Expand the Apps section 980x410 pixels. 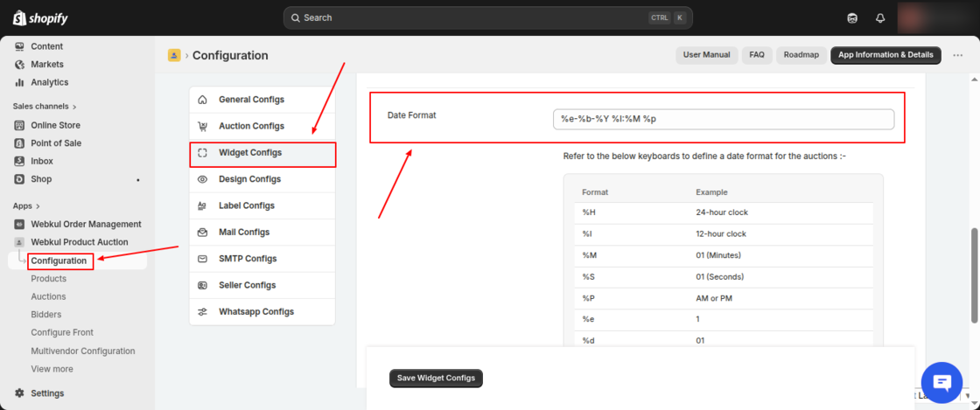[x=27, y=206]
